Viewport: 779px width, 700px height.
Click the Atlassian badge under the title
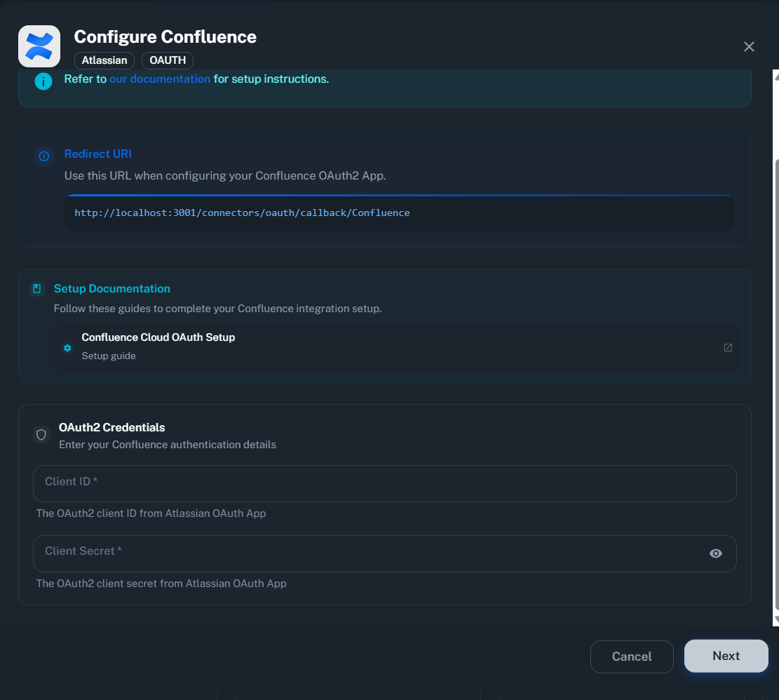pos(104,60)
